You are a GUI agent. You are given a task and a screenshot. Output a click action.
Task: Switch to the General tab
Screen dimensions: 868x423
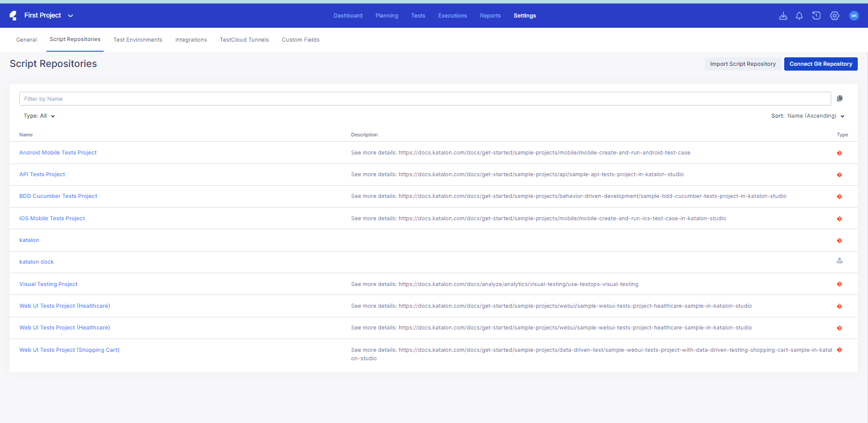pyautogui.click(x=27, y=40)
